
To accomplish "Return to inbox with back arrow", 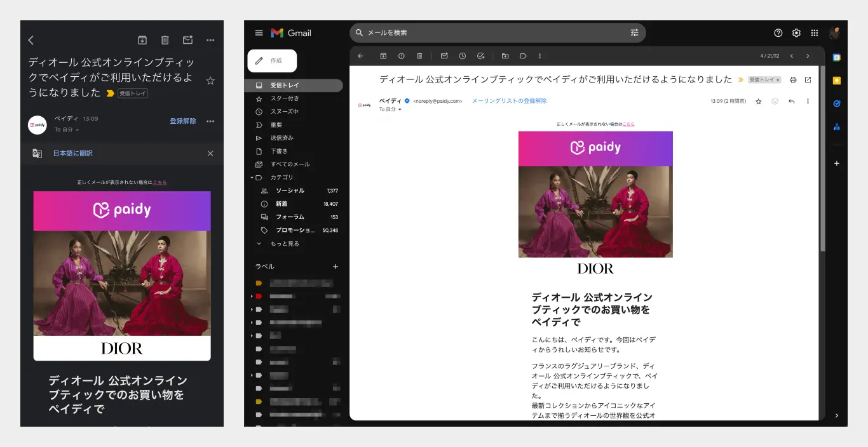I will pyautogui.click(x=360, y=56).
